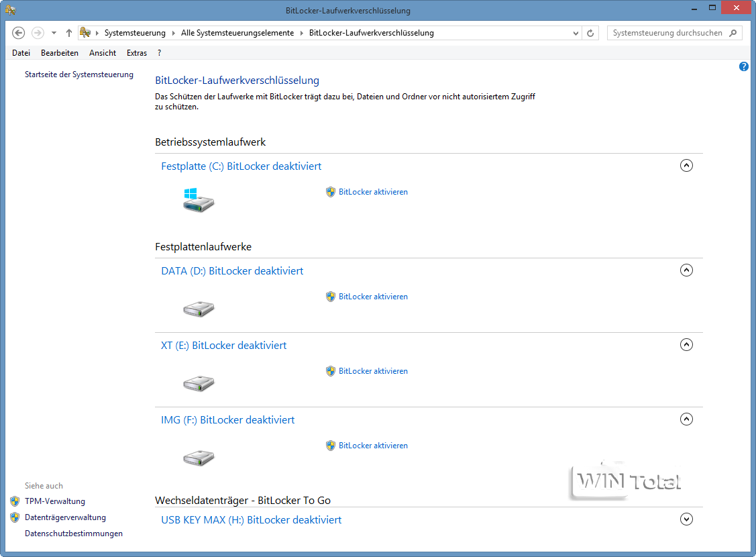
Task: Go back with the navigation arrow
Action: (18, 33)
